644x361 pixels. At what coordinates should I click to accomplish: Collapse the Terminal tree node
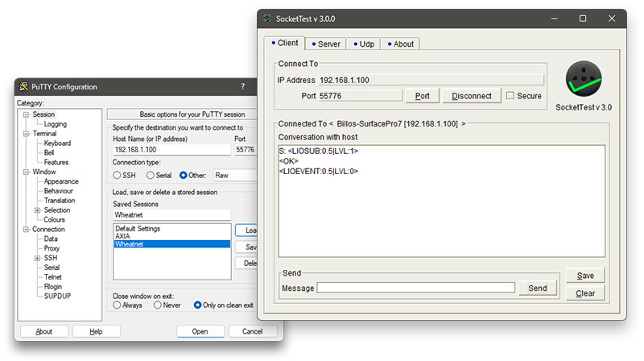tap(26, 134)
